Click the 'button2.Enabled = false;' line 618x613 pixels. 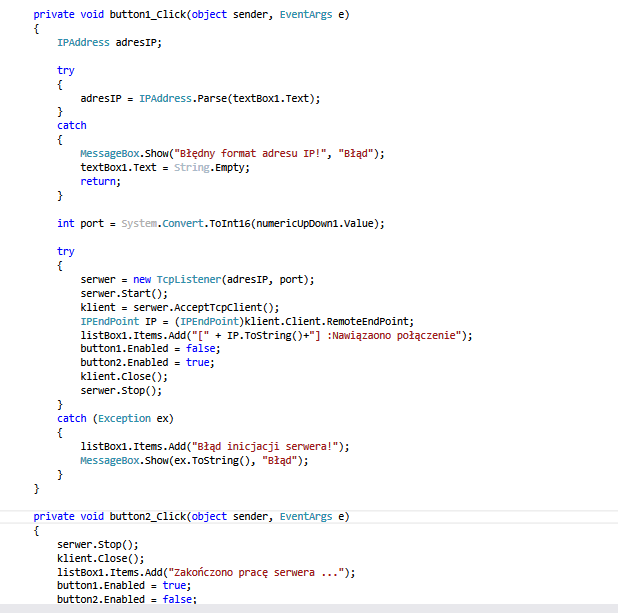127,599
